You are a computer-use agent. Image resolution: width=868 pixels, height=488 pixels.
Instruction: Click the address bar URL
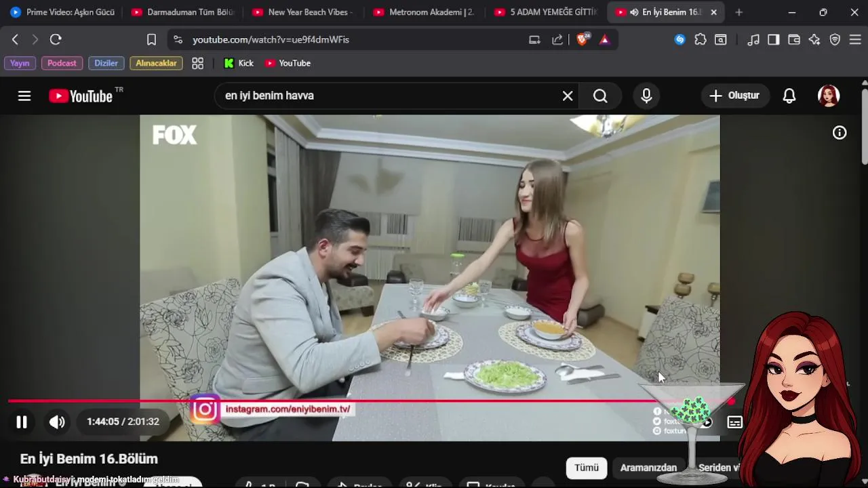point(271,39)
